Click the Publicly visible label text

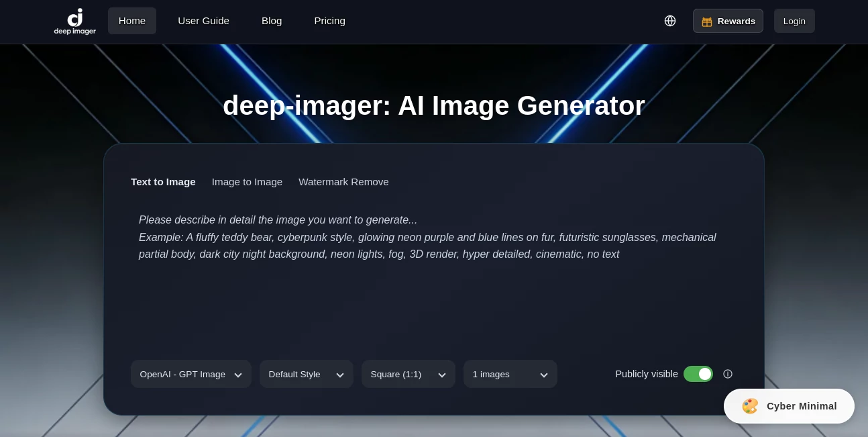tap(647, 374)
